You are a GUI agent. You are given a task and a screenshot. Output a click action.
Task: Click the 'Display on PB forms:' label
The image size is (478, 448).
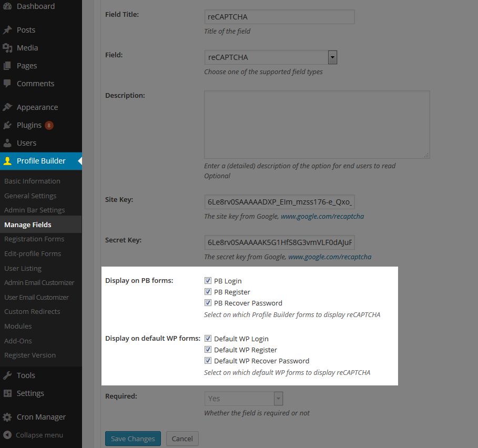(139, 280)
